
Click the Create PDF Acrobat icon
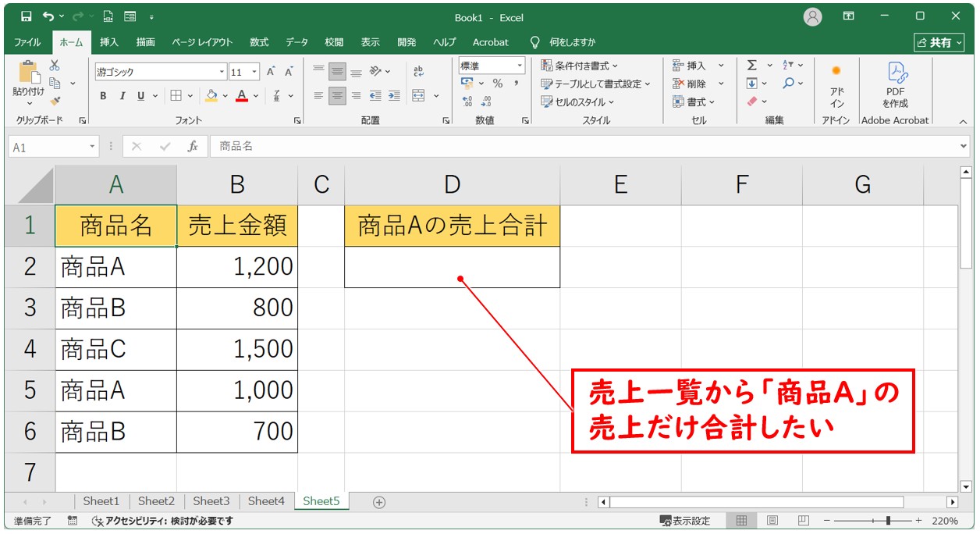pyautogui.click(x=895, y=85)
